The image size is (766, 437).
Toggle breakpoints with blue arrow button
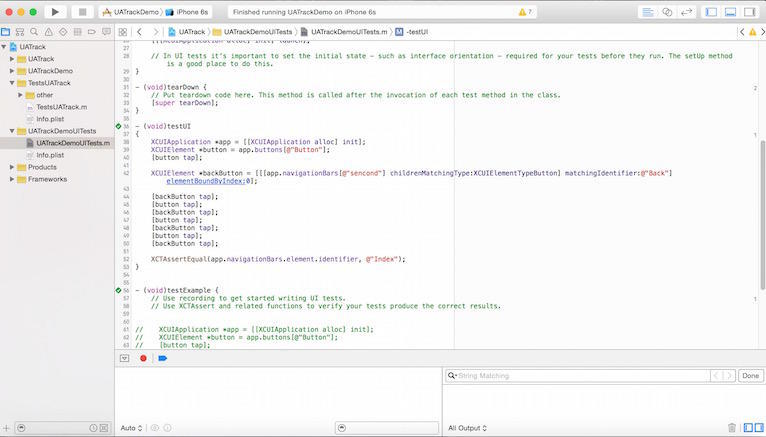[x=163, y=358]
